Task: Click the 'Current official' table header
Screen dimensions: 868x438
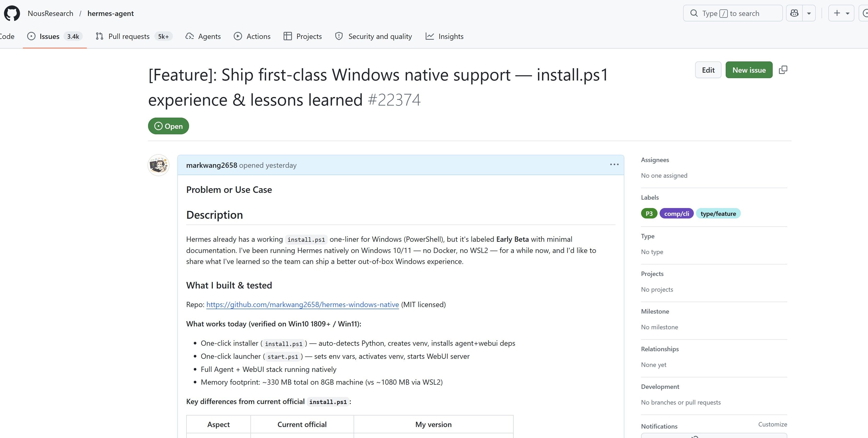Action: click(302, 424)
